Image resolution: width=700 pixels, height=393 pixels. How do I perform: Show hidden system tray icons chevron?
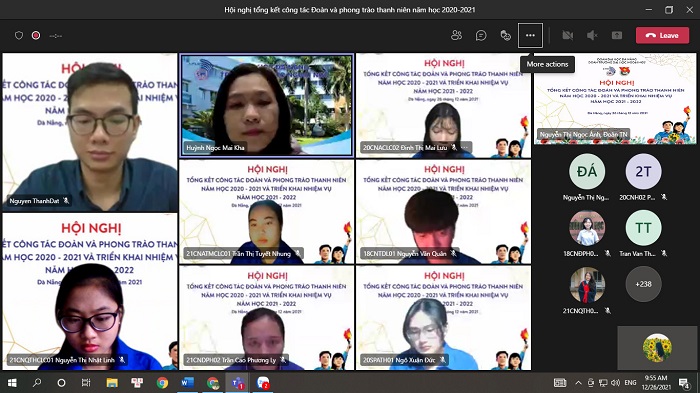pos(579,383)
